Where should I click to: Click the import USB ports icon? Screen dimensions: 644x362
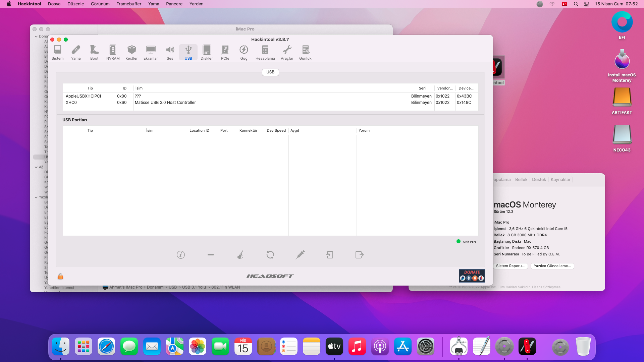point(330,255)
